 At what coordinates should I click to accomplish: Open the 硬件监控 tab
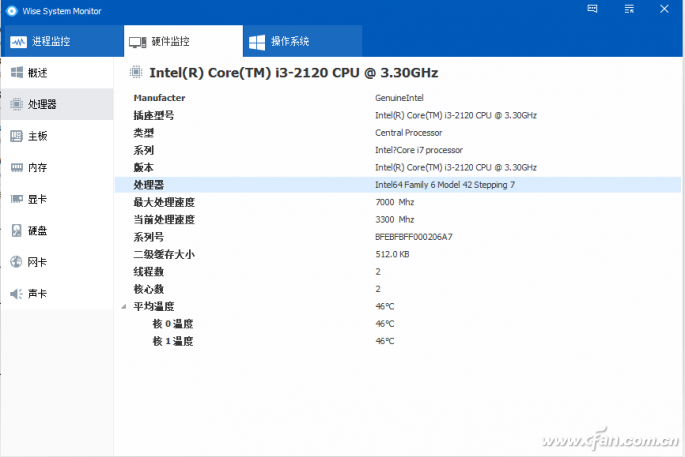click(x=183, y=41)
